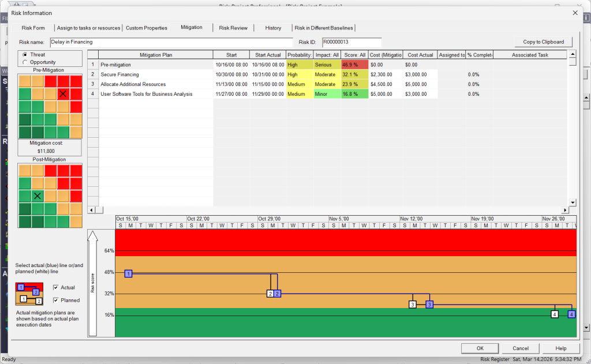591x364 pixels.
Task: Click the blue actual marker 1 on chart
Action: point(129,273)
